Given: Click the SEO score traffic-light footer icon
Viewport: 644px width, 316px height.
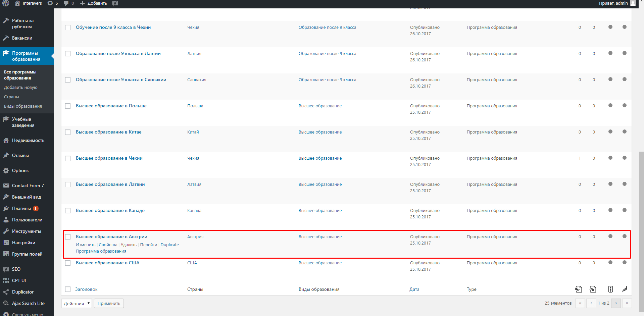Looking at the screenshot, I should tap(610, 289).
